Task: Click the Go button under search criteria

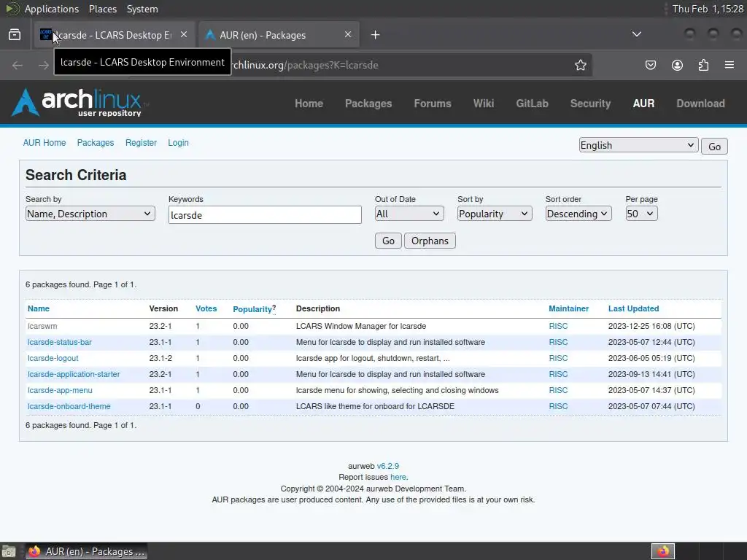Action: (388, 241)
